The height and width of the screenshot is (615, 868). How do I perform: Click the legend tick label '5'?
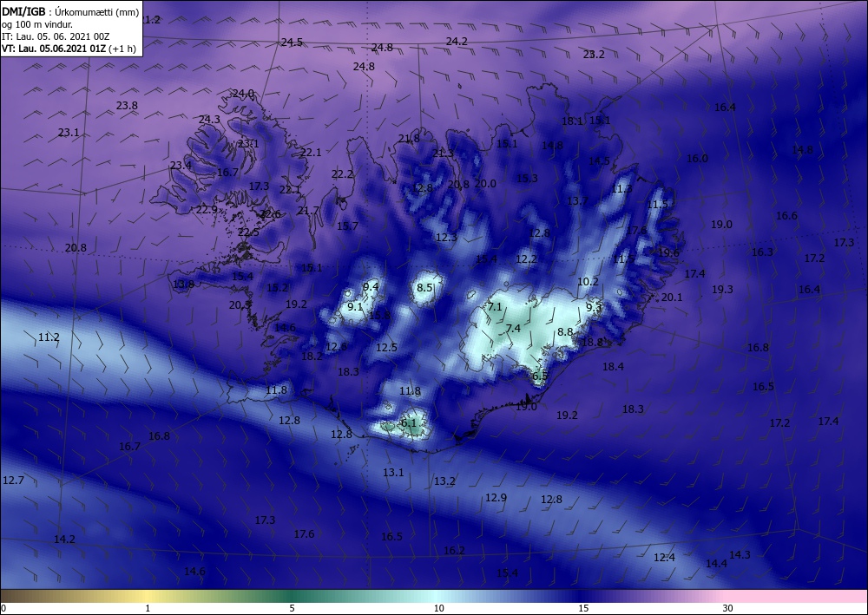292,608
